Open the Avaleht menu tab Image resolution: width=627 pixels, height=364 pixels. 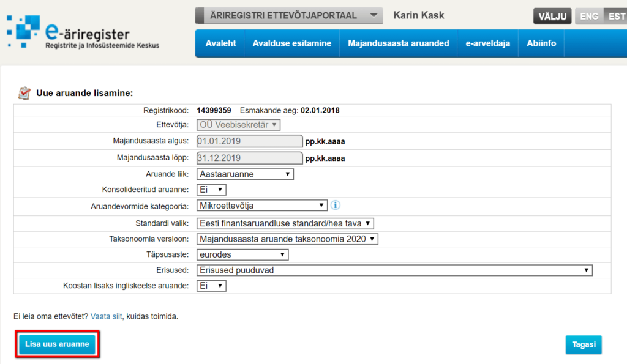click(220, 43)
